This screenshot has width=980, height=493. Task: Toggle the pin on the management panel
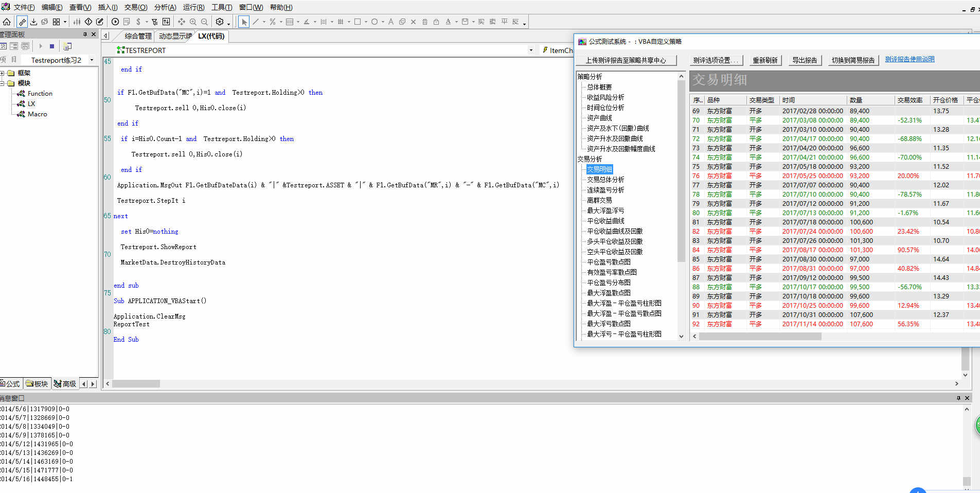tap(85, 34)
